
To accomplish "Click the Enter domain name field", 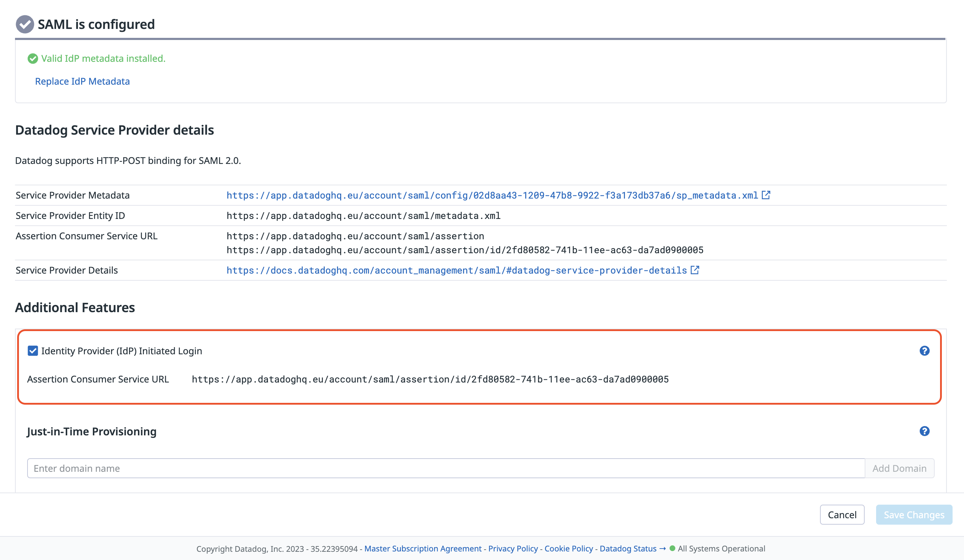I will click(x=446, y=468).
